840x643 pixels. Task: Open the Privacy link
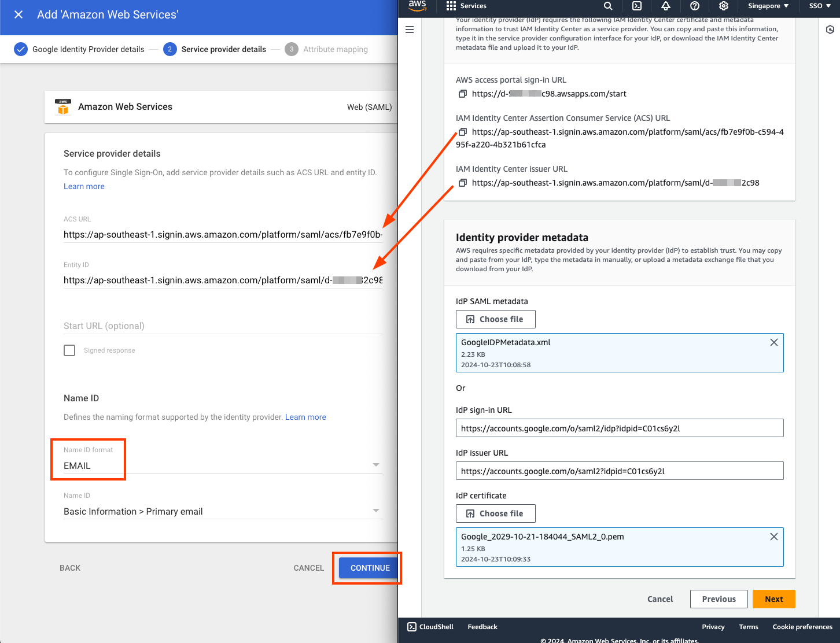713,627
